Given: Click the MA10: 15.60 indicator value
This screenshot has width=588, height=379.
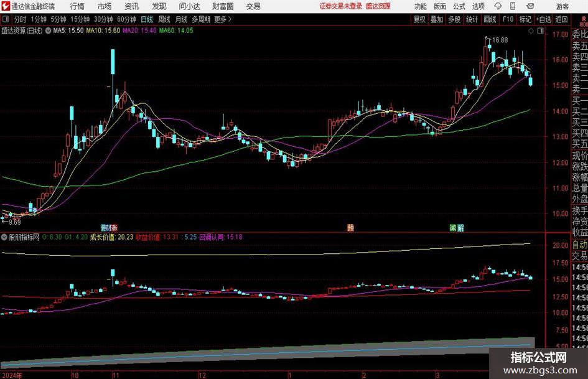Looking at the screenshot, I should 103,30.
